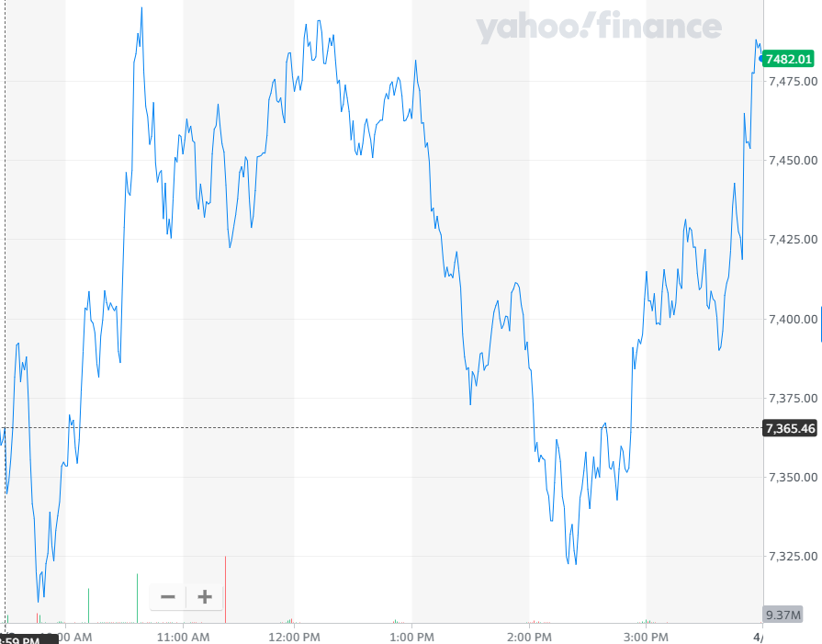This screenshot has height=644, width=822.
Task: Click the zoom out minus button
Action: [x=168, y=597]
